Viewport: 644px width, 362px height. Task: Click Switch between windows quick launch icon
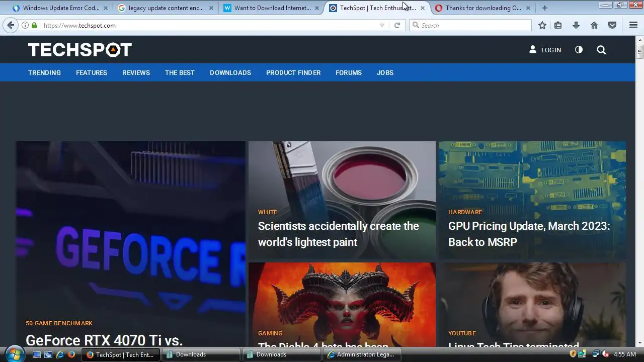(48, 354)
